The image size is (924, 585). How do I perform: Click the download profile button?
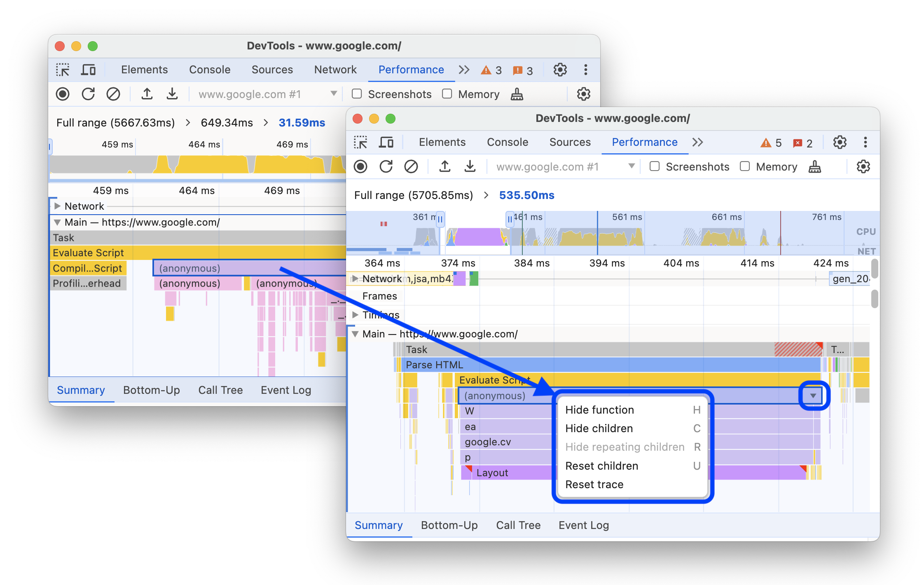[471, 167]
